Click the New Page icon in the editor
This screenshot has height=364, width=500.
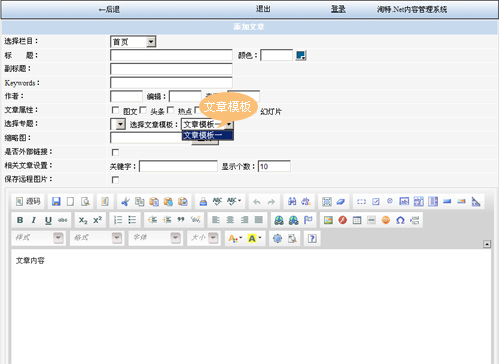tap(70, 201)
